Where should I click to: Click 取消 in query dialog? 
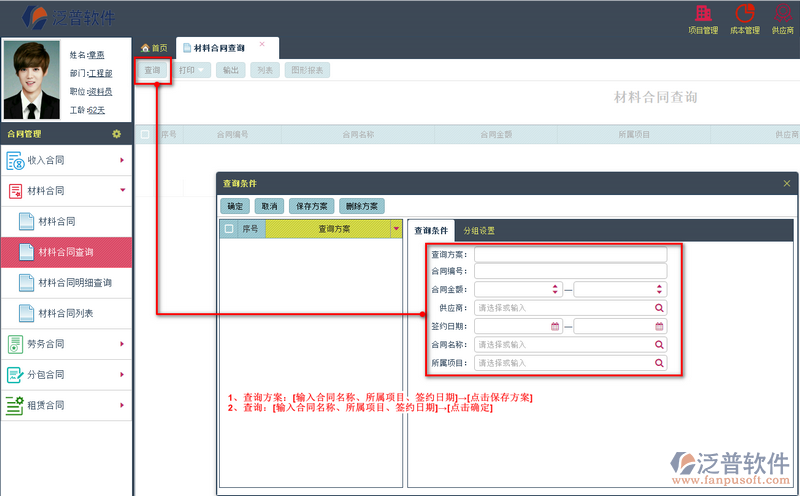(x=269, y=206)
